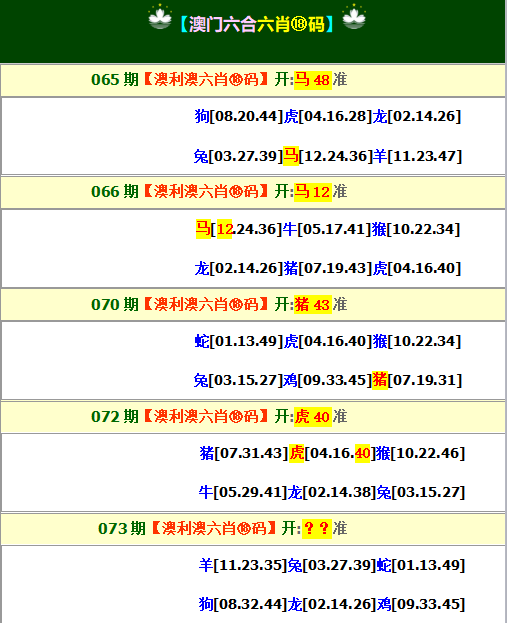Click 狗[08.20.44] in period 065
This screenshot has height=623, width=507.
click(239, 116)
